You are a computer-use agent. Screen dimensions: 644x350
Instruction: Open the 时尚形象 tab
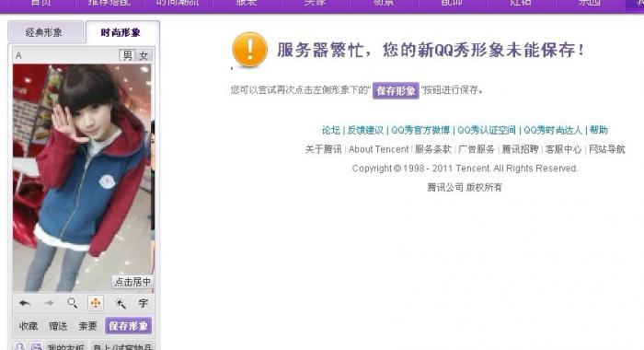[x=121, y=32]
